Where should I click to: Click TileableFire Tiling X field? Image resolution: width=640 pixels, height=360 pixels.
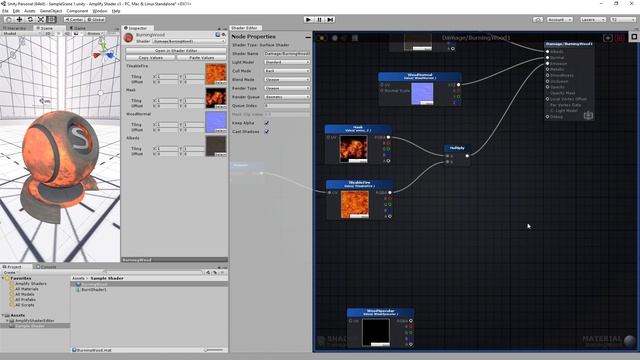click(x=167, y=76)
